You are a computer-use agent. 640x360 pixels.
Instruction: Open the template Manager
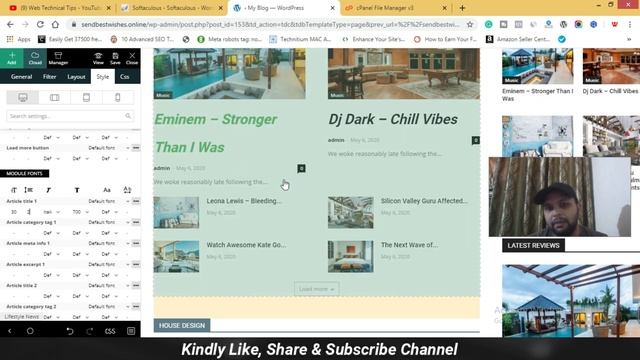coord(58,58)
